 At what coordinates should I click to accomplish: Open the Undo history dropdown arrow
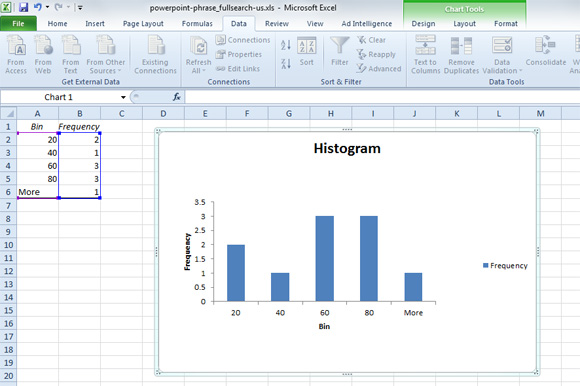[x=47, y=7]
